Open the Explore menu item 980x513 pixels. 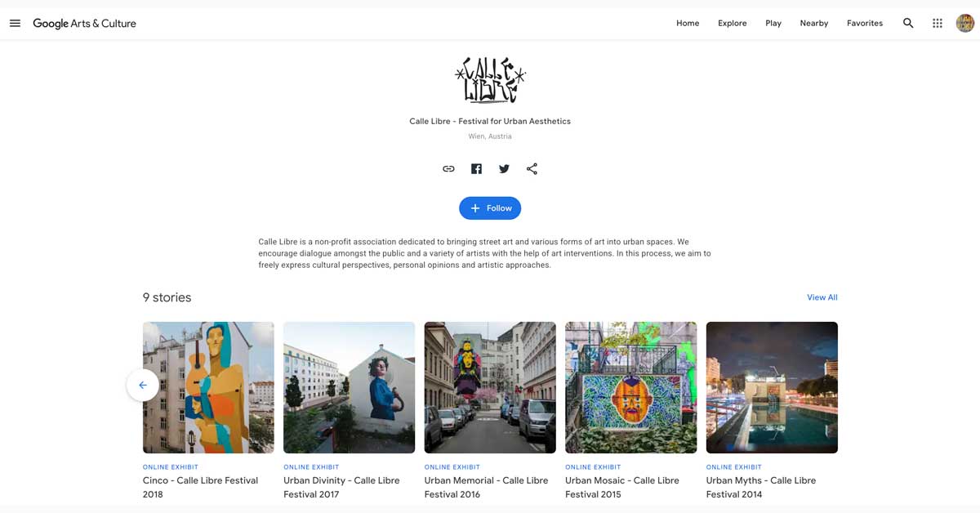click(733, 23)
